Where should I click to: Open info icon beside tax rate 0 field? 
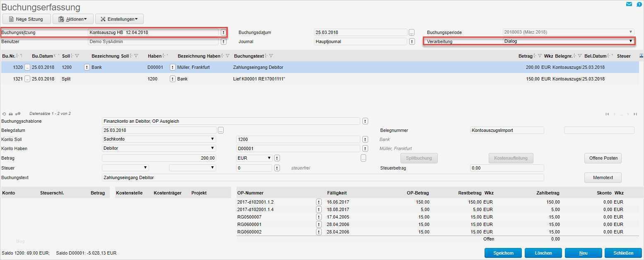coord(277,168)
